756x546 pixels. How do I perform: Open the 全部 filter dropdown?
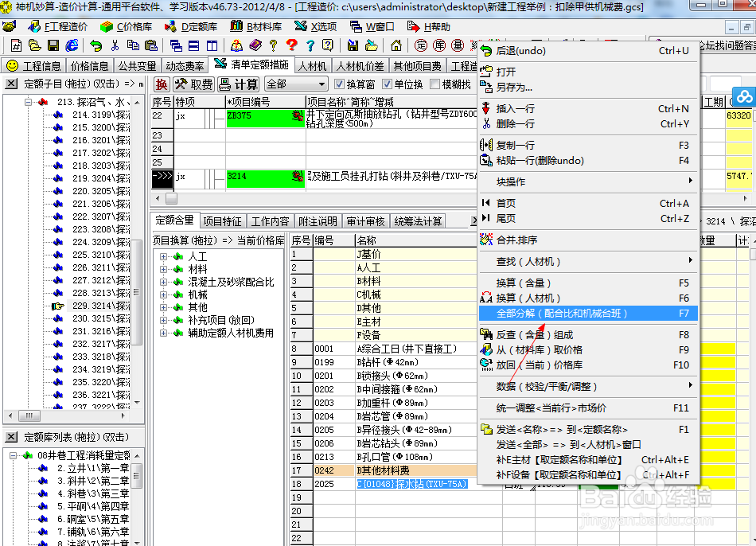(295, 84)
